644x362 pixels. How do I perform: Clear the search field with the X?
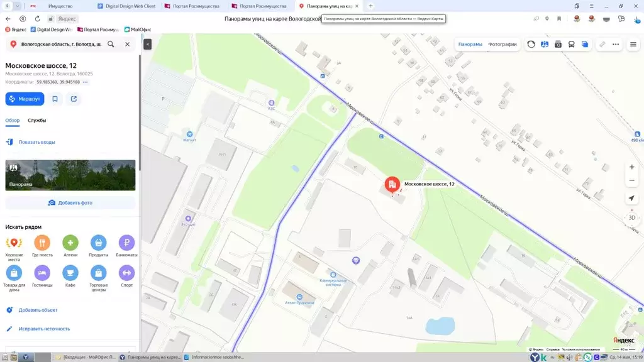127,44
